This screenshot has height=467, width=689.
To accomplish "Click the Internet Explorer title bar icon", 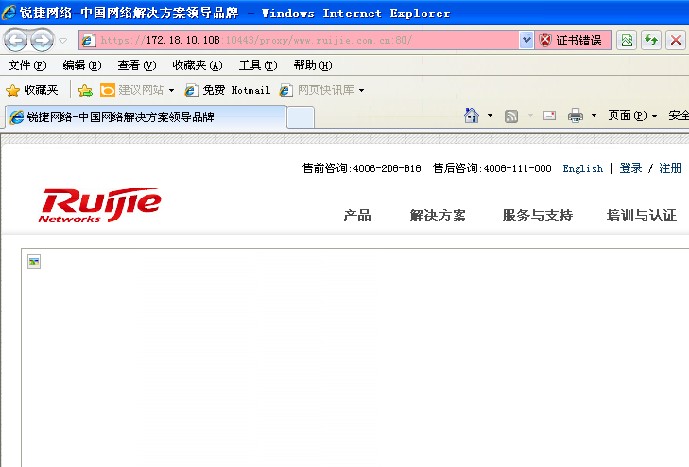I will point(9,12).
